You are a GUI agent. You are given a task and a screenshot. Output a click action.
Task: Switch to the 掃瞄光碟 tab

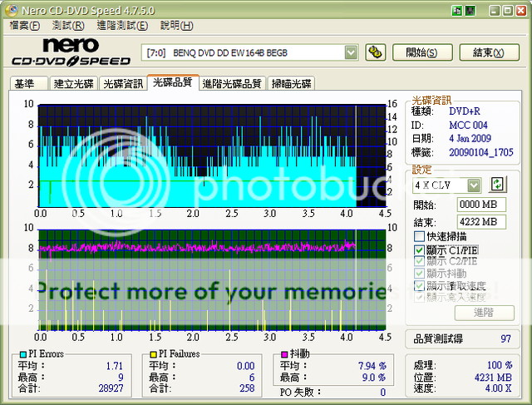pyautogui.click(x=291, y=84)
